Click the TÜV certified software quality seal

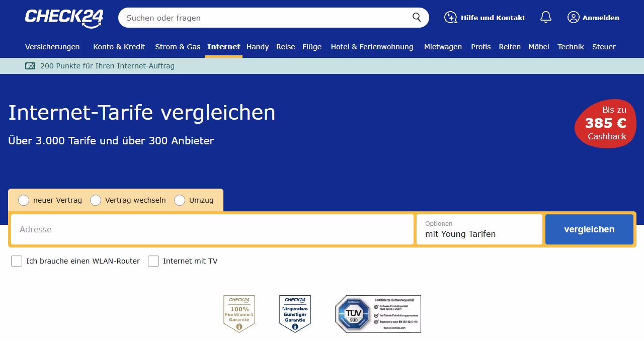tap(378, 314)
